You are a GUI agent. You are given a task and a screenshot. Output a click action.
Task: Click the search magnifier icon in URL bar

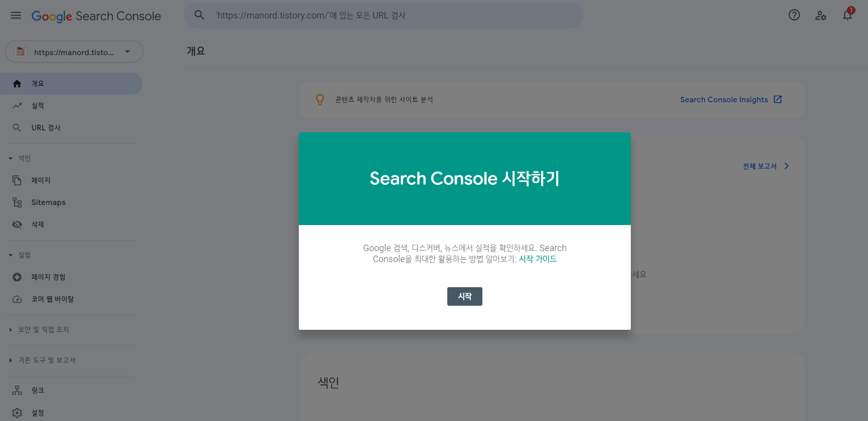click(x=200, y=15)
